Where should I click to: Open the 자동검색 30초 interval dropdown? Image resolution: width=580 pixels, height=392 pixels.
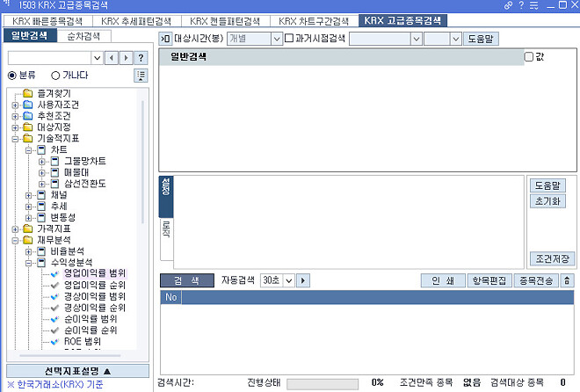coord(289,280)
